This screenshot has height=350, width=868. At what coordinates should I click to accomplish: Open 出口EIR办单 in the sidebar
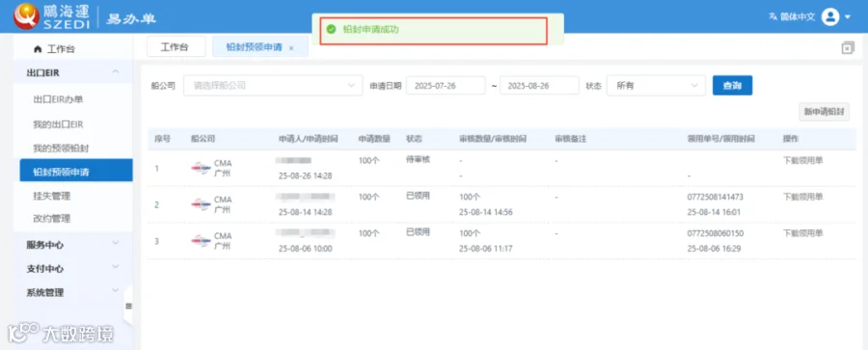pyautogui.click(x=58, y=99)
